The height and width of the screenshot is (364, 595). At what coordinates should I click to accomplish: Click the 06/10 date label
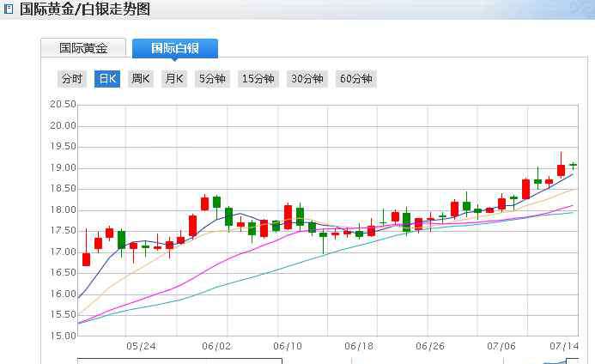click(288, 346)
